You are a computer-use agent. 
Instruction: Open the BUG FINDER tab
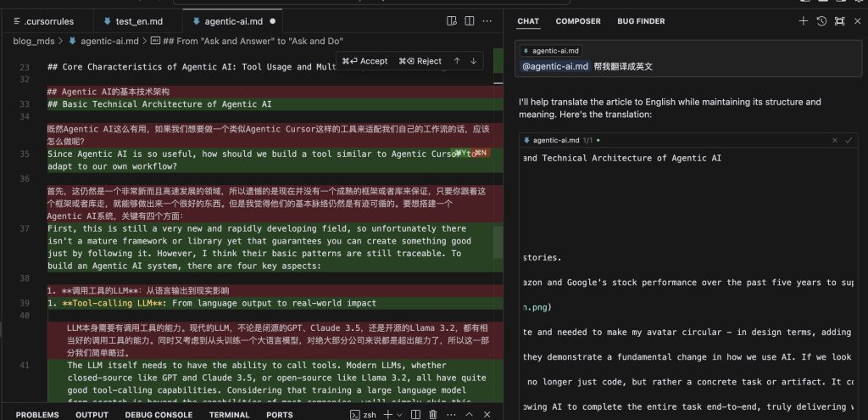(641, 21)
